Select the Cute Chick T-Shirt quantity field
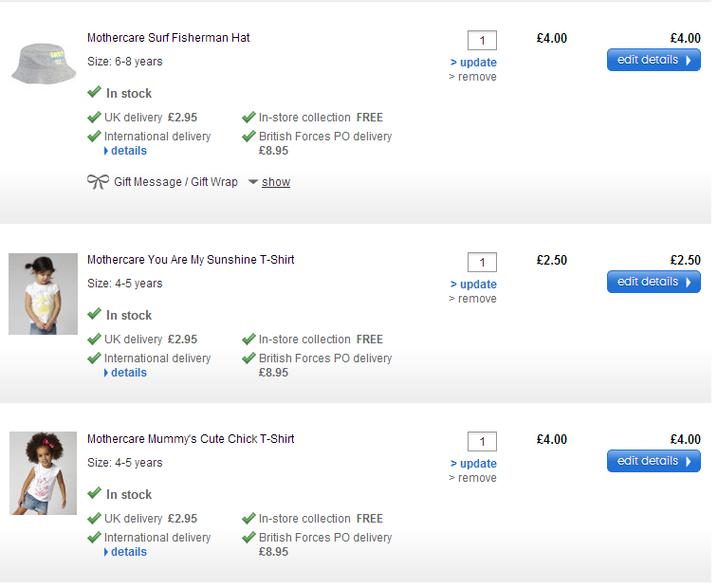718x588 pixels. [482, 441]
